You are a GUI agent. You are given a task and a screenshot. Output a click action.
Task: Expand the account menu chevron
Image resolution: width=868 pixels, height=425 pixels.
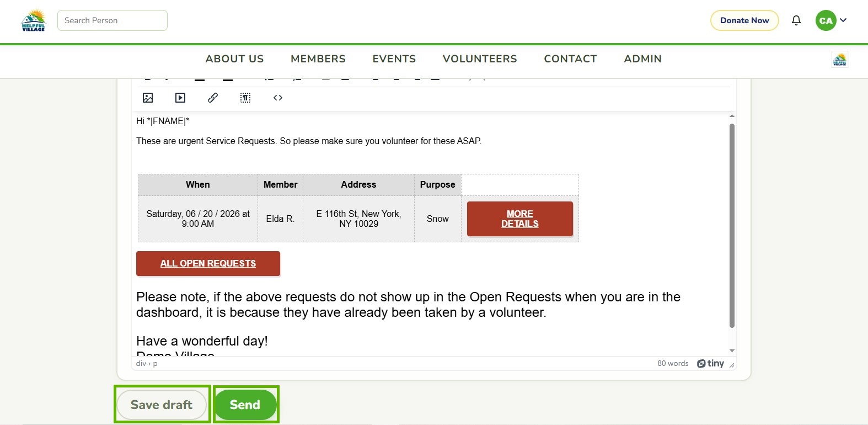pyautogui.click(x=843, y=20)
